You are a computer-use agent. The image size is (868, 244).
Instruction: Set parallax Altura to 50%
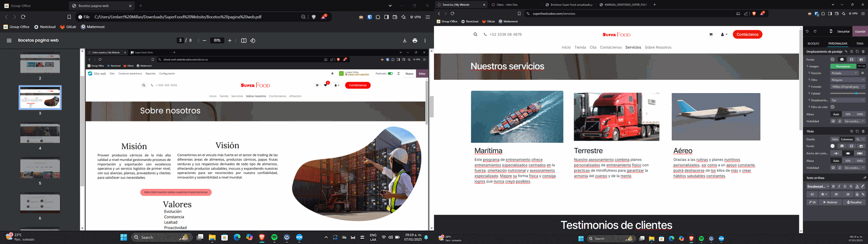(x=848, y=114)
